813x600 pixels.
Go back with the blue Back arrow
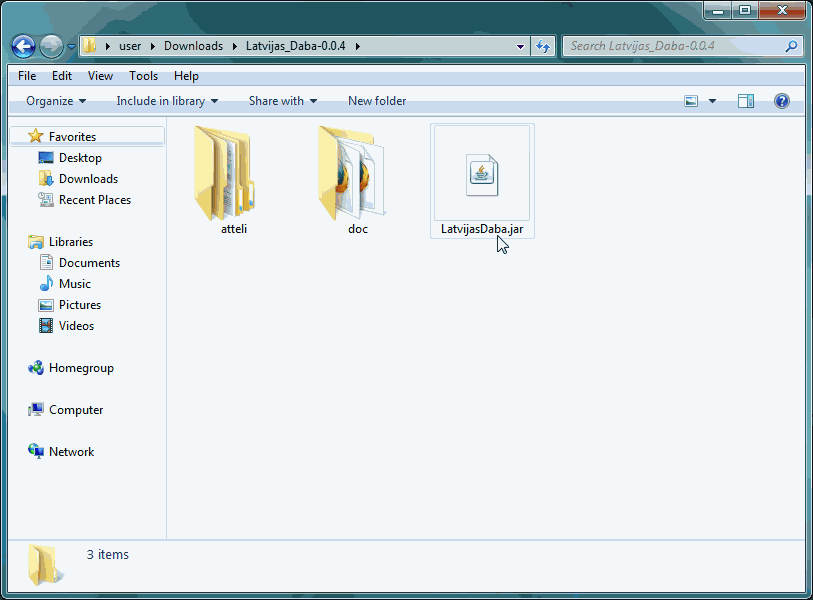(x=23, y=47)
